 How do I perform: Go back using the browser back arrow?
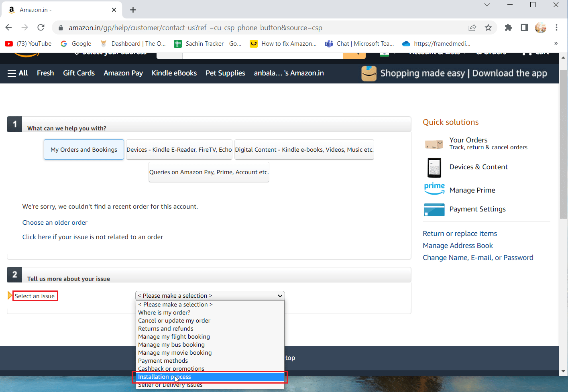[9, 27]
